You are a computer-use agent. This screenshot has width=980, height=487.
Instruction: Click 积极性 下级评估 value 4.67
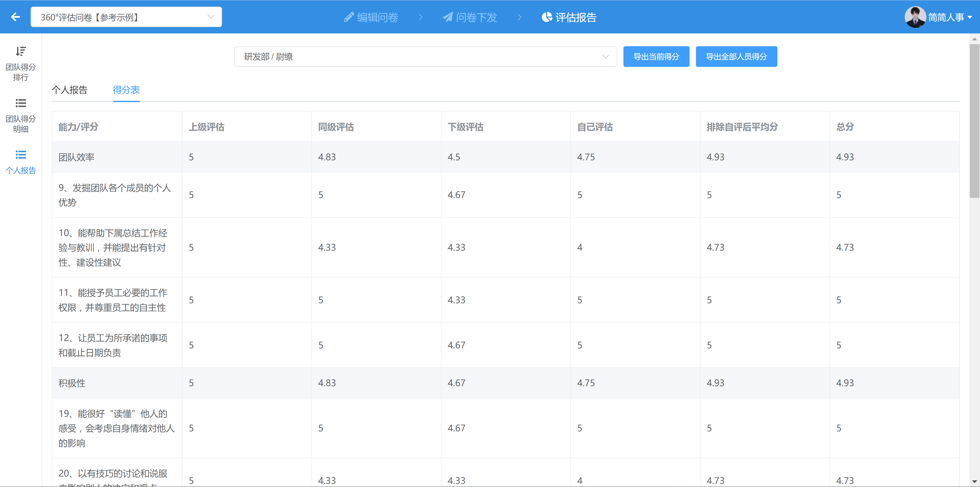pyautogui.click(x=457, y=383)
